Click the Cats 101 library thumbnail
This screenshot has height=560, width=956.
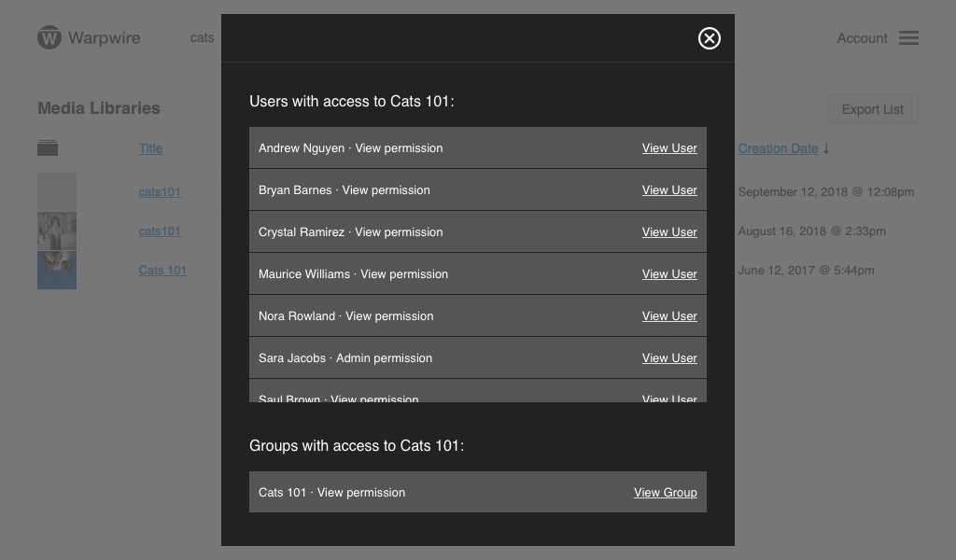[x=57, y=271]
